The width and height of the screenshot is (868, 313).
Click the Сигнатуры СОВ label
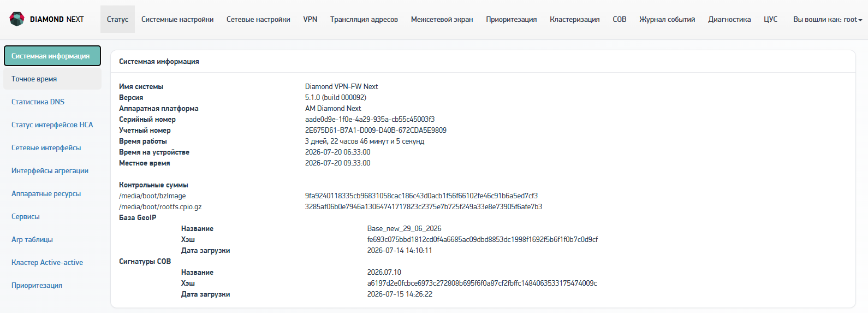coord(145,261)
